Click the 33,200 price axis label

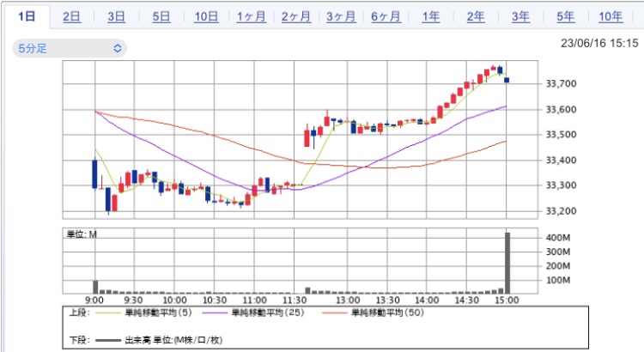[x=561, y=211]
